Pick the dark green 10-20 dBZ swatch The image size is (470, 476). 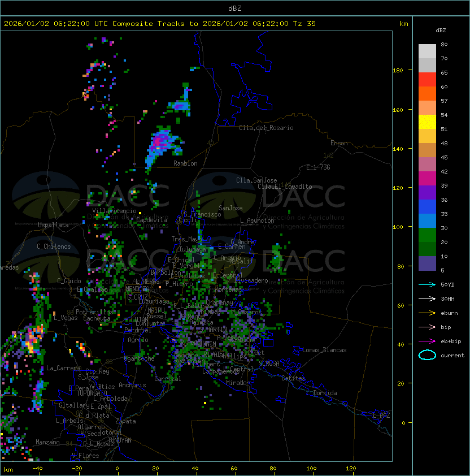click(427, 249)
